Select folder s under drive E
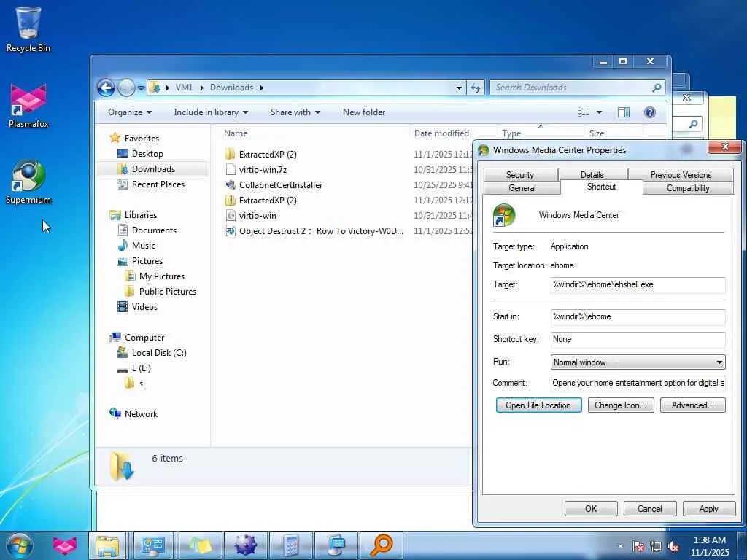The image size is (747, 560). click(141, 384)
